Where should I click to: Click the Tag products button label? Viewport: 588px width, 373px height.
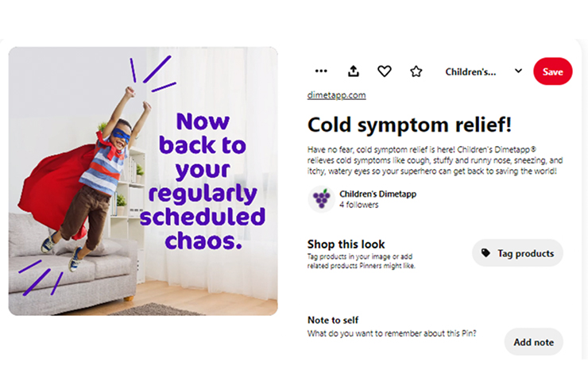(525, 253)
